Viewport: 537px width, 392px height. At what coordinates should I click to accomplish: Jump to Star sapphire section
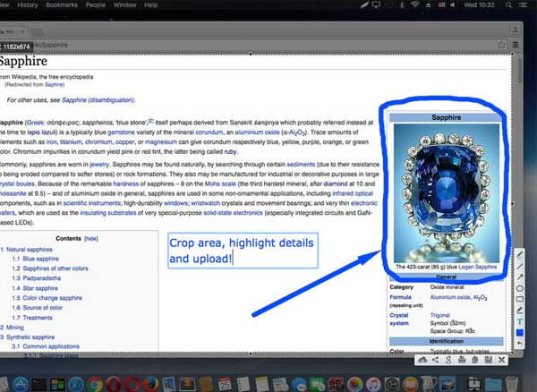tap(40, 288)
